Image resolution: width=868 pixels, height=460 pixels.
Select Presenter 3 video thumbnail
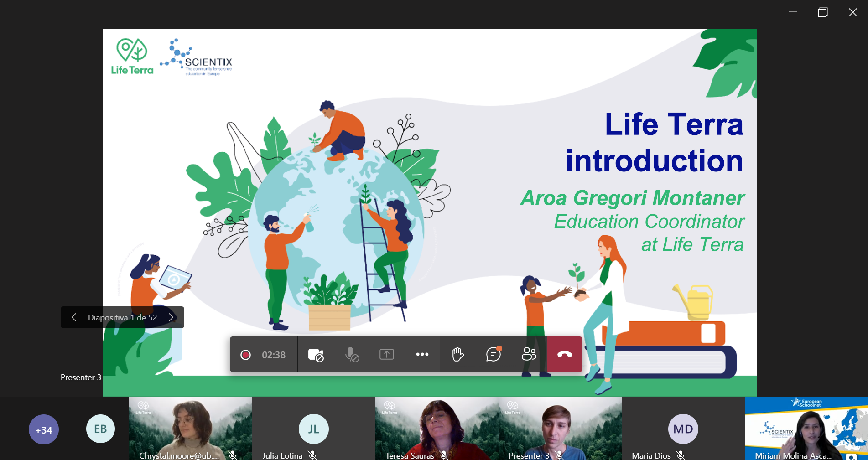560,428
